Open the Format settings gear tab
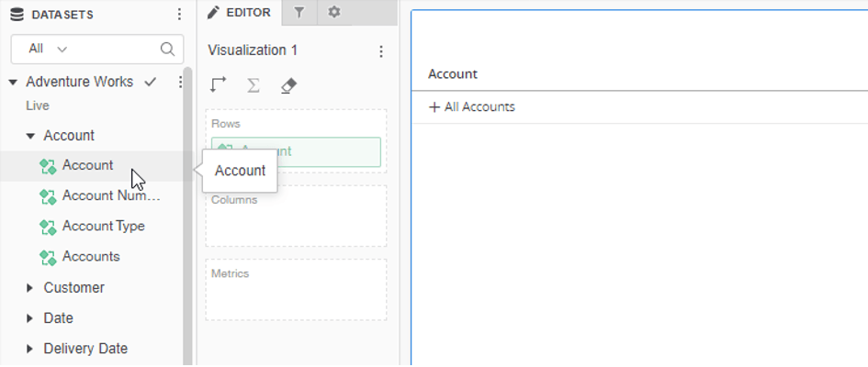The width and height of the screenshot is (868, 367). coord(333,12)
